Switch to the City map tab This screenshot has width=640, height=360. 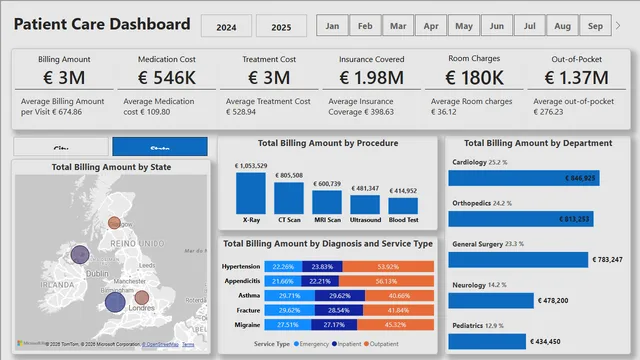[x=61, y=147]
